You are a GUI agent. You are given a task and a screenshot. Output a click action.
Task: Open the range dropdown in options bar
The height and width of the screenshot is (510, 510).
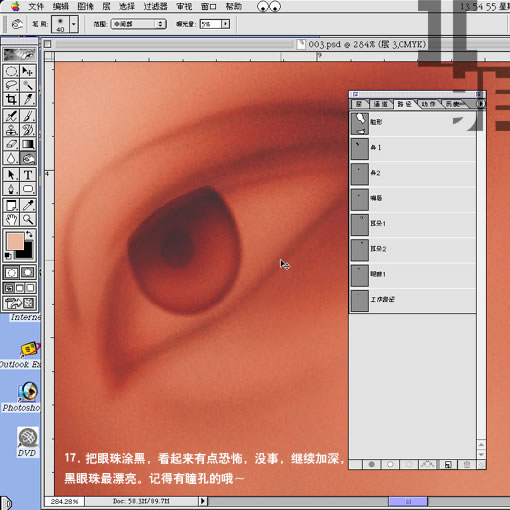pyautogui.click(x=138, y=24)
